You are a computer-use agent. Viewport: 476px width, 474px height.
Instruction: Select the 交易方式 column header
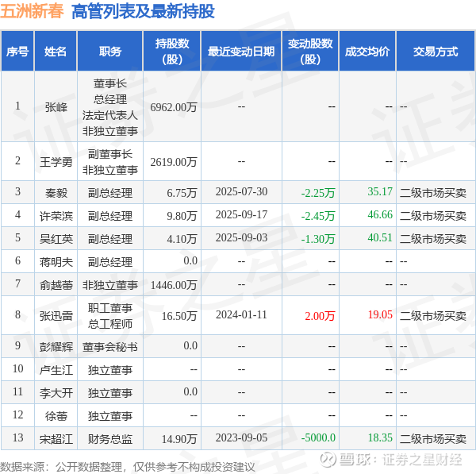tap(436, 51)
